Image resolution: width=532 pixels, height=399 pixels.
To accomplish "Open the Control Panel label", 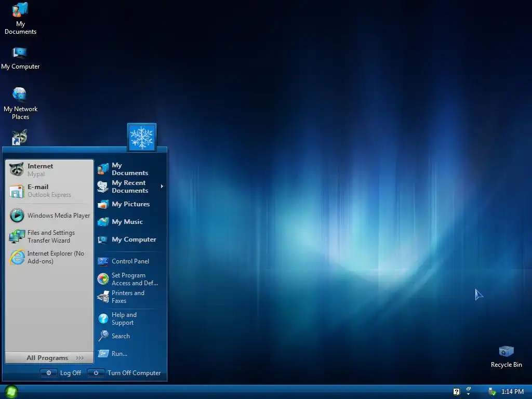I will 130,261.
